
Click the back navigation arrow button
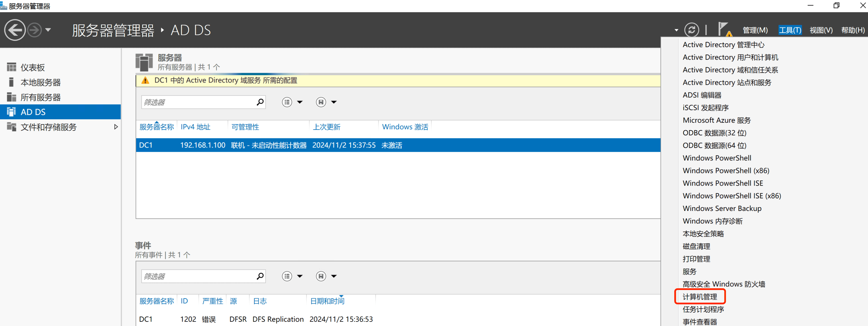coord(15,30)
